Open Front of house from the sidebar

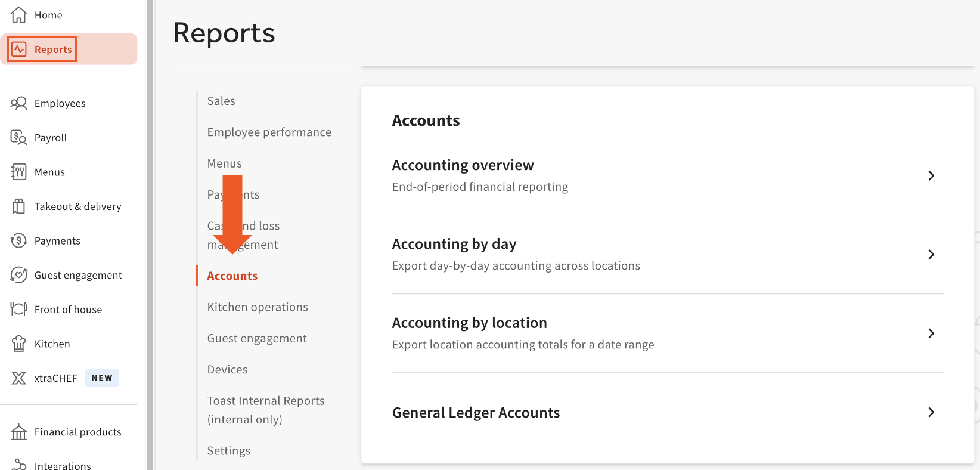coord(18,309)
